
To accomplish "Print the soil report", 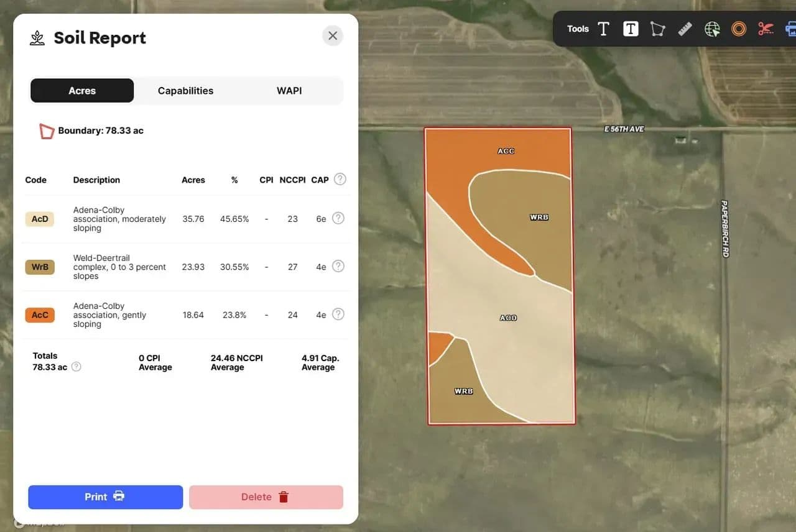I will [x=106, y=497].
